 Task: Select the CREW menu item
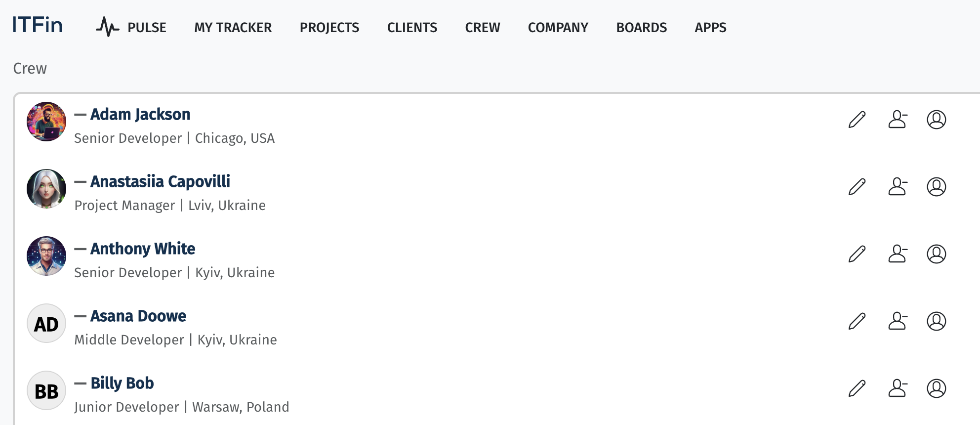click(483, 28)
